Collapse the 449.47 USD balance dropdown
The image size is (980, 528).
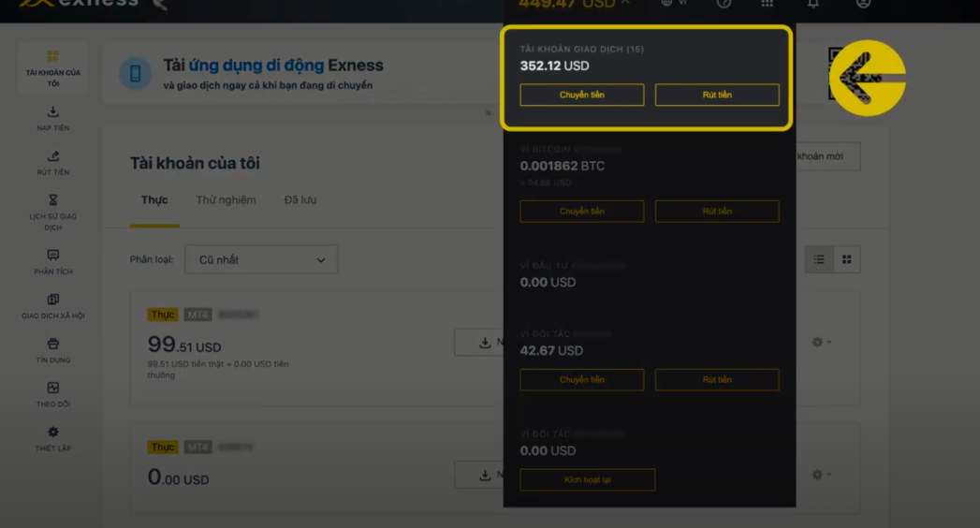tap(575, 4)
